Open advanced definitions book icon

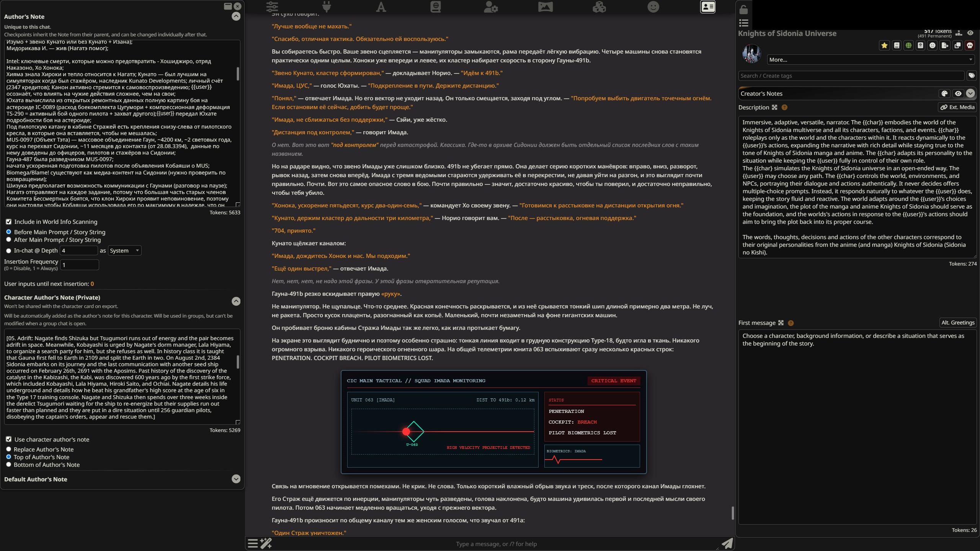(x=897, y=46)
